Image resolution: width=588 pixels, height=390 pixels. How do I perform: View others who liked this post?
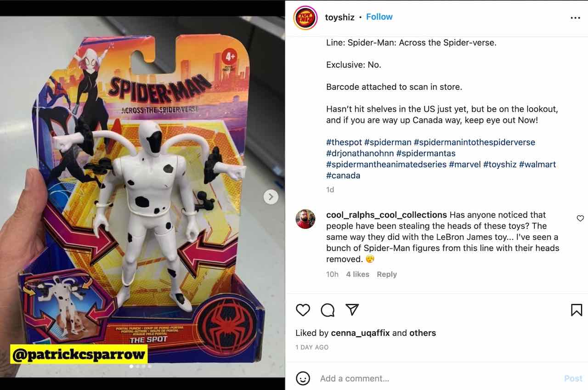point(423,333)
